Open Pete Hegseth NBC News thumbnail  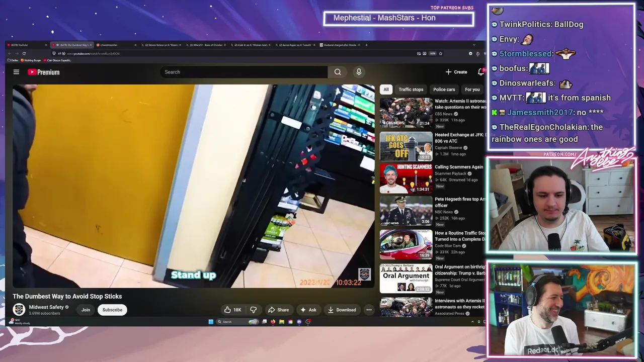406,211
